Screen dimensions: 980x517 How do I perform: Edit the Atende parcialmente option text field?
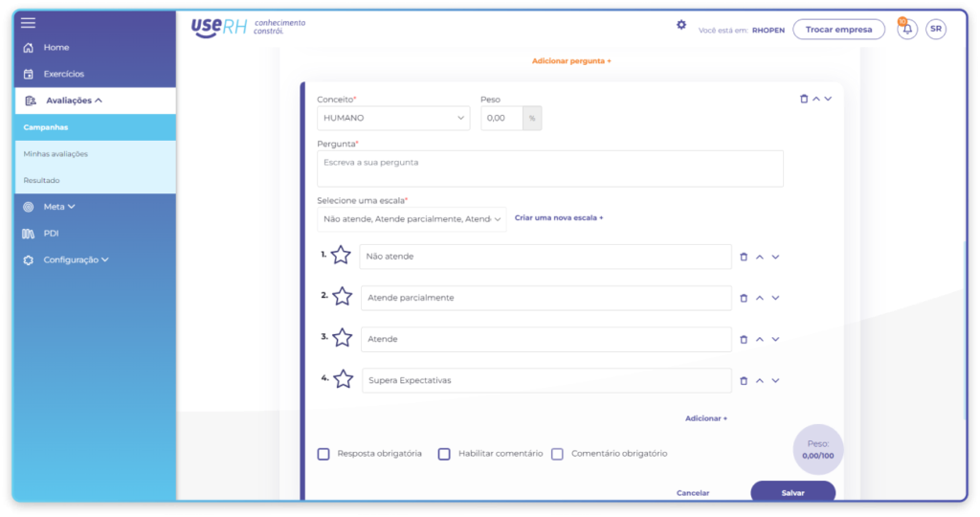pyautogui.click(x=546, y=298)
